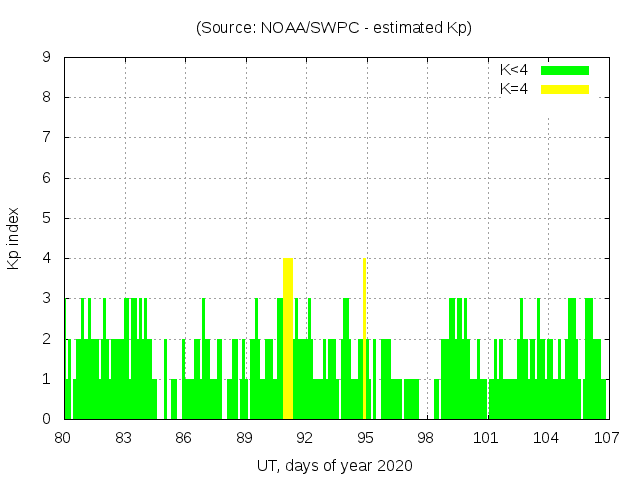Click the x-axis tick label 98
The width and height of the screenshot is (640, 480).
[425, 437]
